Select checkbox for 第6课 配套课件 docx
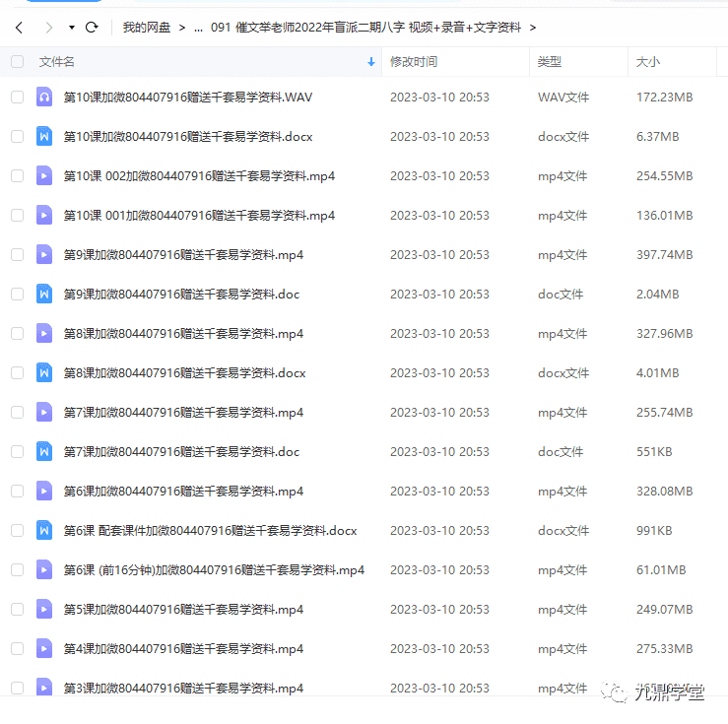 pyautogui.click(x=17, y=531)
